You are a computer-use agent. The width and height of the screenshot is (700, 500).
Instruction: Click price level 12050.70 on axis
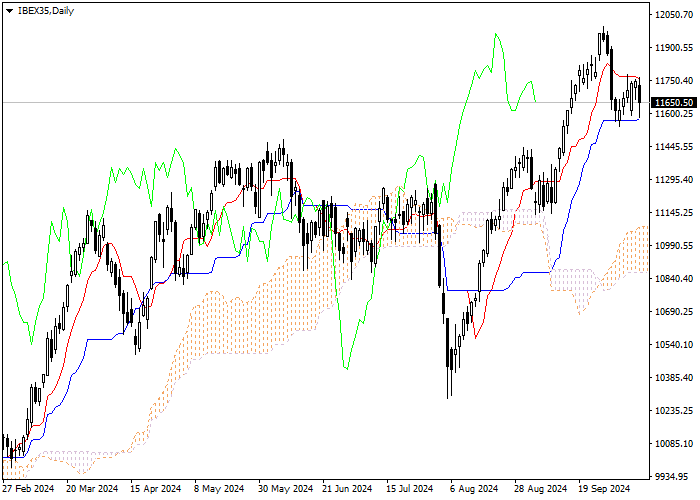click(x=674, y=15)
